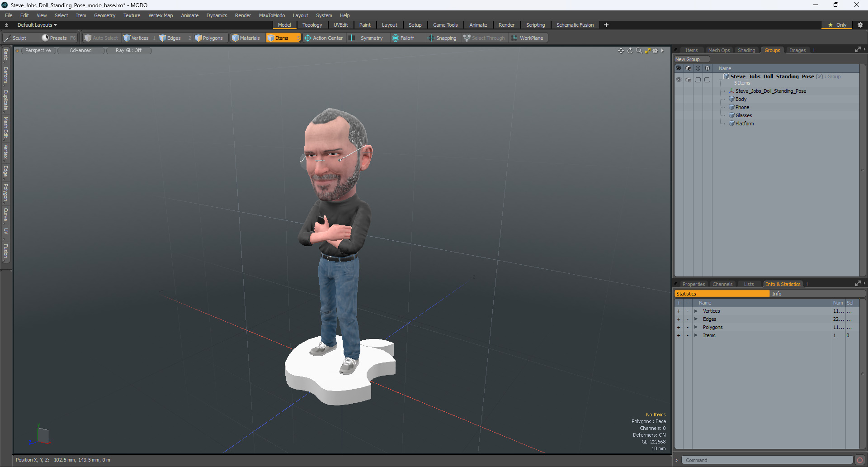Open the Sculpt tool
This screenshot has height=467, width=868.
coord(16,38)
